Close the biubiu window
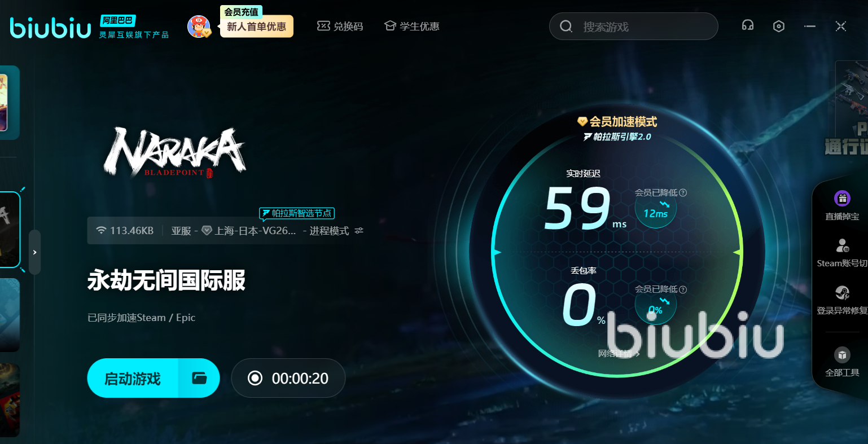Screen dimensions: 868x444 pos(841,26)
